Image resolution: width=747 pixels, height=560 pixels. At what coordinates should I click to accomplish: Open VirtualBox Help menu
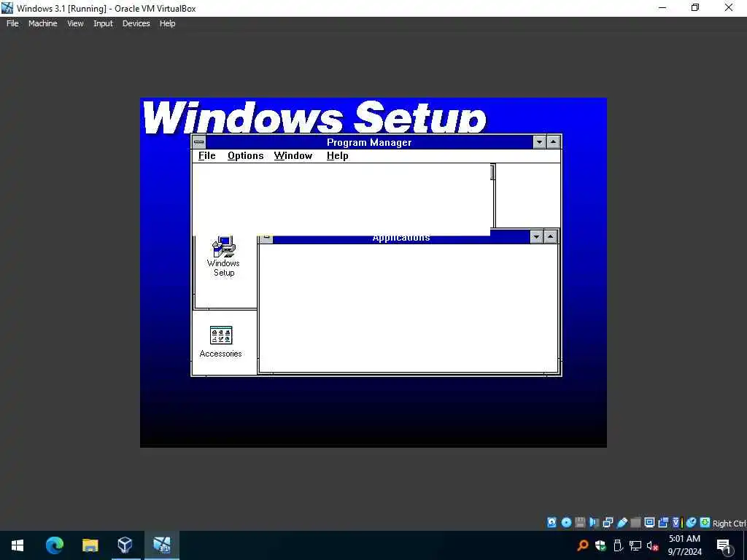(x=167, y=23)
